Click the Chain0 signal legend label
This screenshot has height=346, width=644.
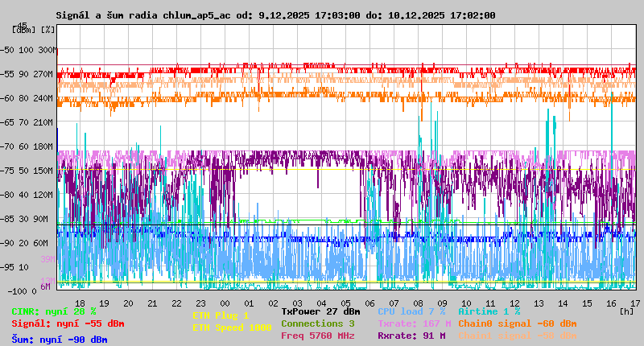click(517, 323)
